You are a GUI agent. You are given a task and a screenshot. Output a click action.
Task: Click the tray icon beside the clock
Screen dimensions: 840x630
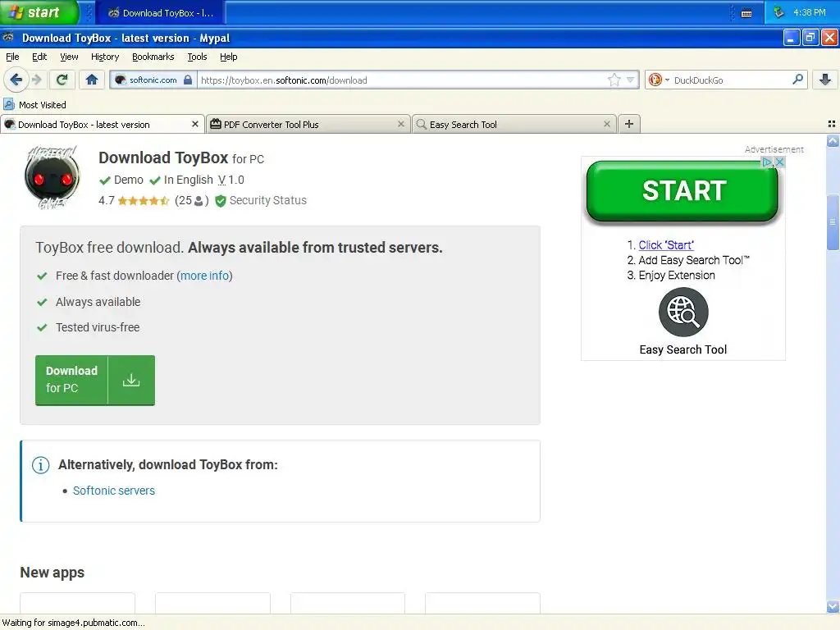[x=779, y=11]
